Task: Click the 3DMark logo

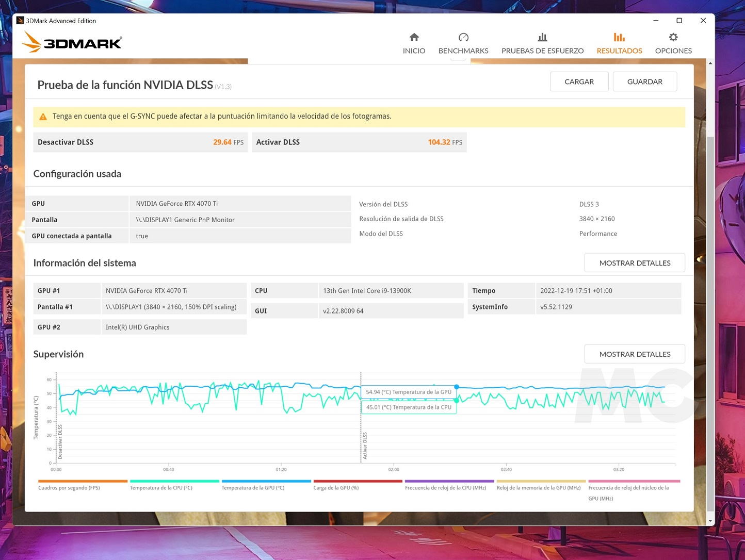Action: [72, 42]
